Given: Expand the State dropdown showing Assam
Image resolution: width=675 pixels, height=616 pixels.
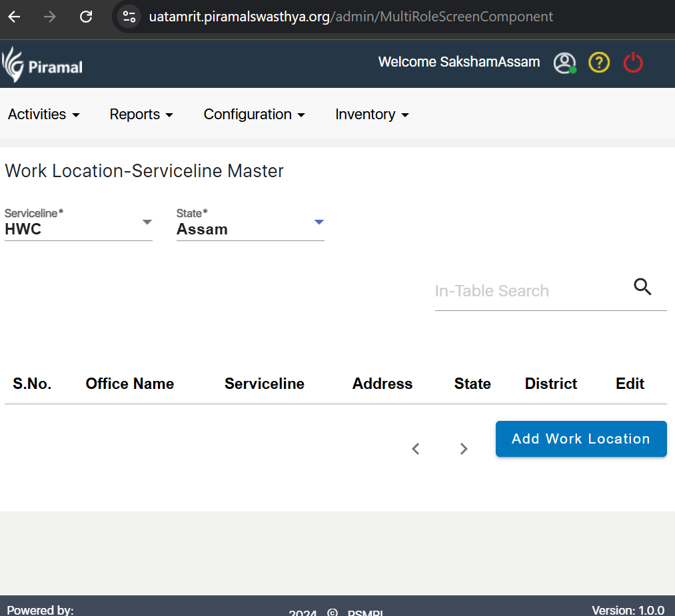Looking at the screenshot, I should 250,223.
